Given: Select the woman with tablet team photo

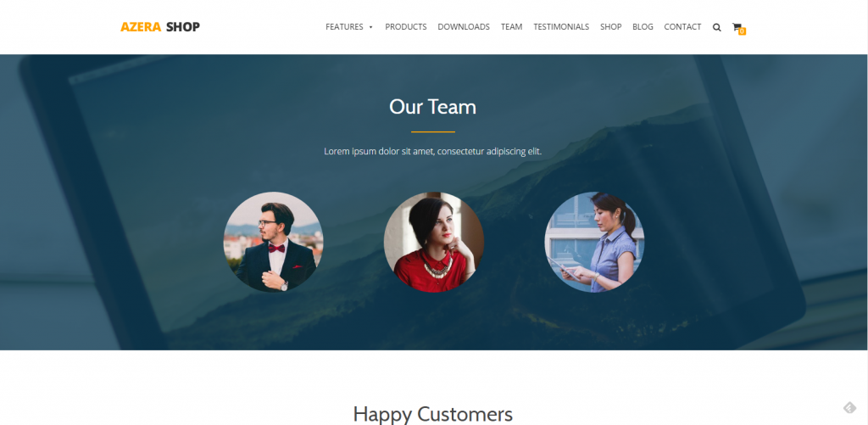Looking at the screenshot, I should [x=594, y=242].
